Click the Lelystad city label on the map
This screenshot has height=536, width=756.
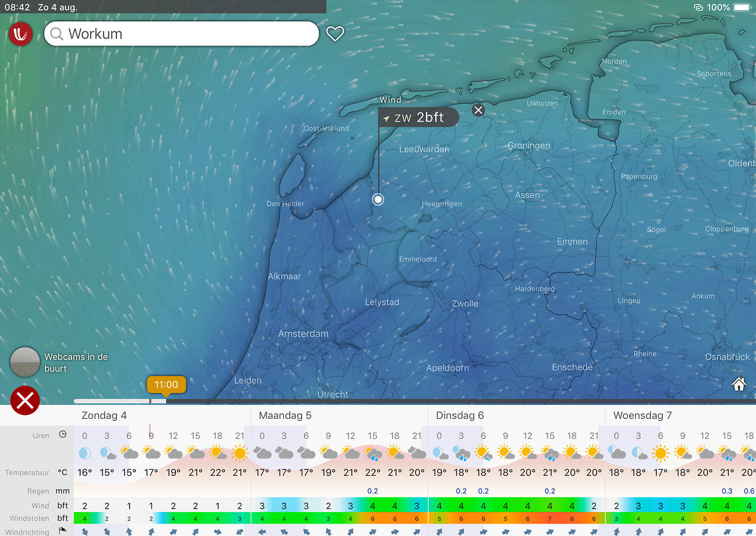tap(382, 302)
